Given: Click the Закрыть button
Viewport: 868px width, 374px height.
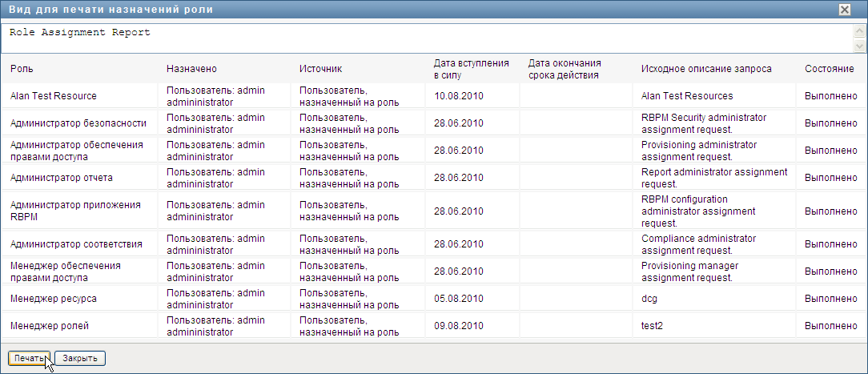Looking at the screenshot, I should 80,359.
